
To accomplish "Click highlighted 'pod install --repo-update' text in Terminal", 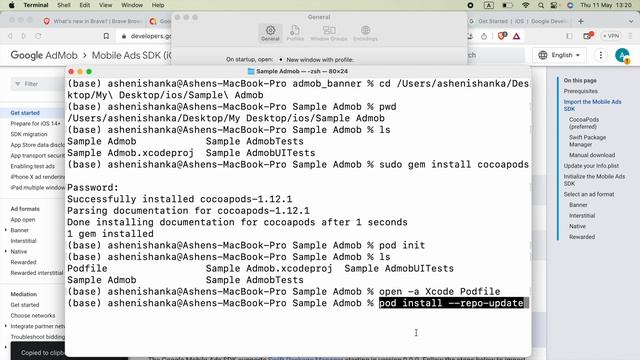I will click(x=451, y=303).
